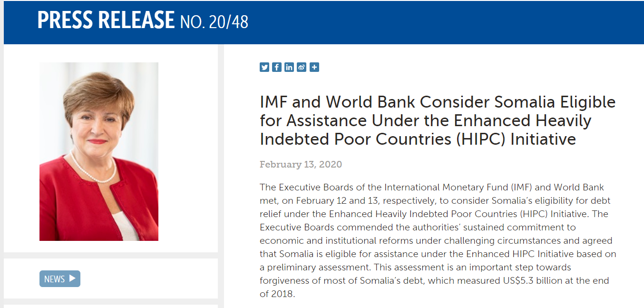
Task: Click the play arrow beside NEWS
Action: (72, 278)
